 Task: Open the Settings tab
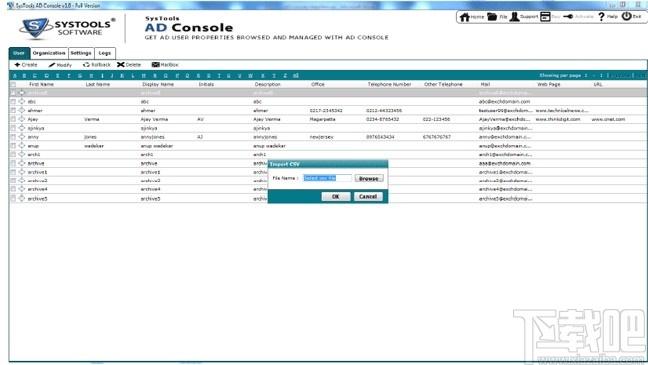click(81, 53)
